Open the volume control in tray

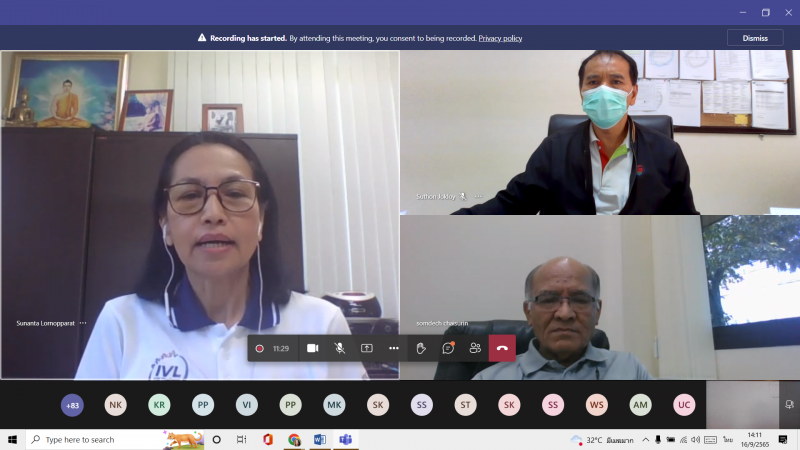(x=695, y=440)
